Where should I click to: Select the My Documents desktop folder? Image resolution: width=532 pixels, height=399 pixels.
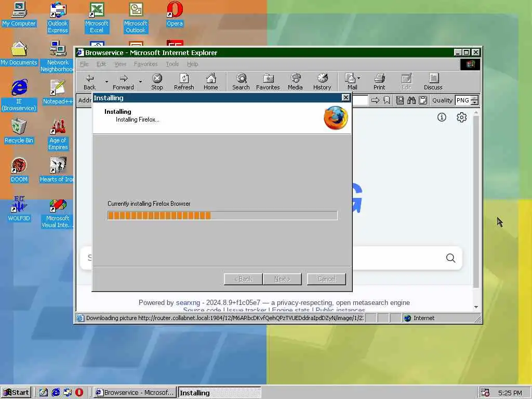pos(19,54)
